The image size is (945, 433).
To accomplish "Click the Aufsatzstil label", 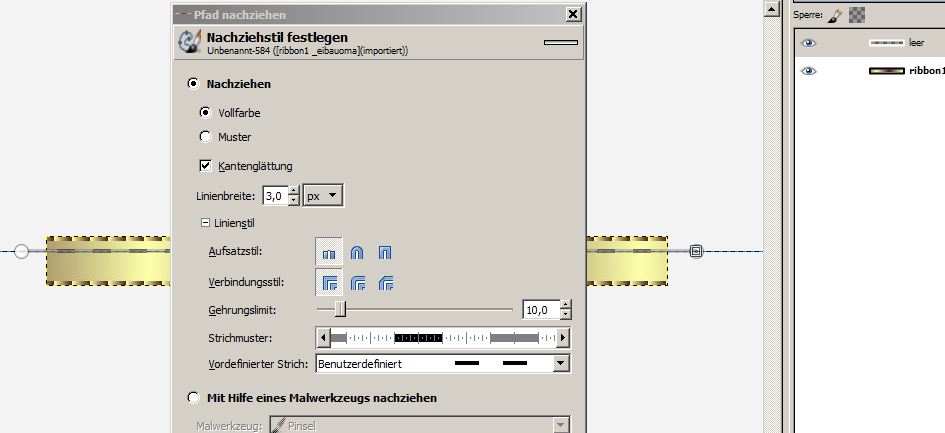I will point(236,252).
